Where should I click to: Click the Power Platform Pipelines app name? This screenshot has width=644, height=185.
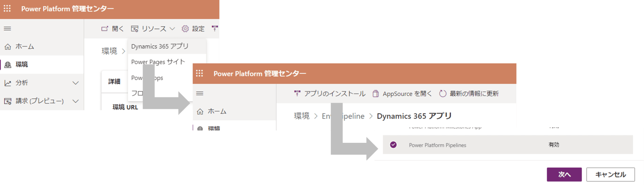click(437, 145)
